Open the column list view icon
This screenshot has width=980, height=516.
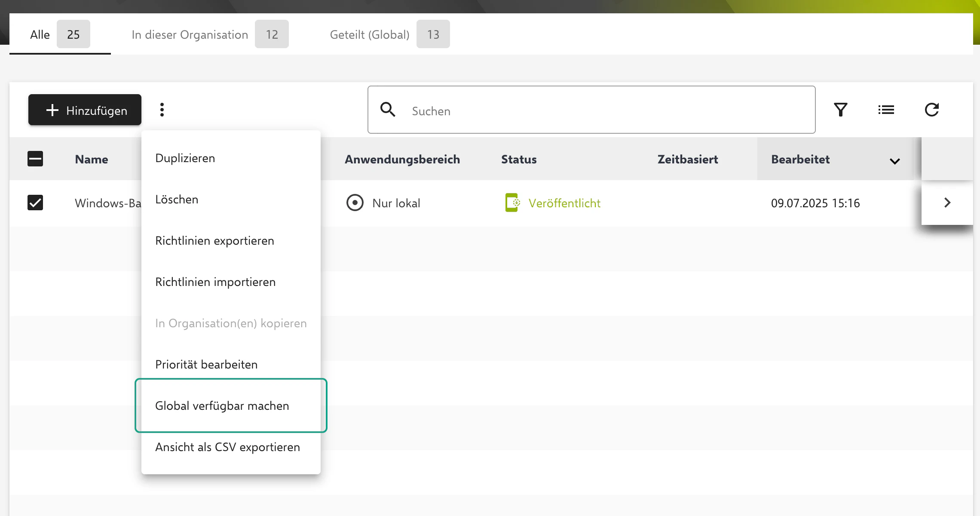pyautogui.click(x=886, y=110)
